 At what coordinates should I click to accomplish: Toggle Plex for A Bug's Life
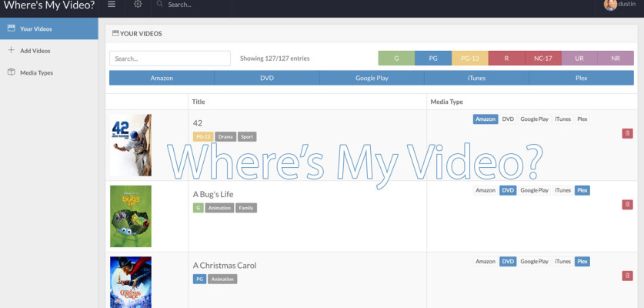coord(582,190)
